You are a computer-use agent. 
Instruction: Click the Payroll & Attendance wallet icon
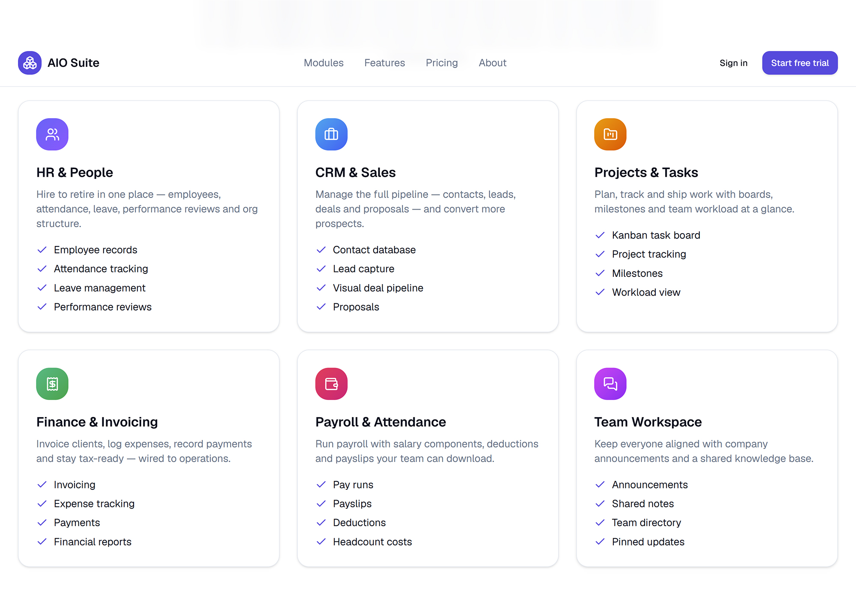pyautogui.click(x=331, y=384)
